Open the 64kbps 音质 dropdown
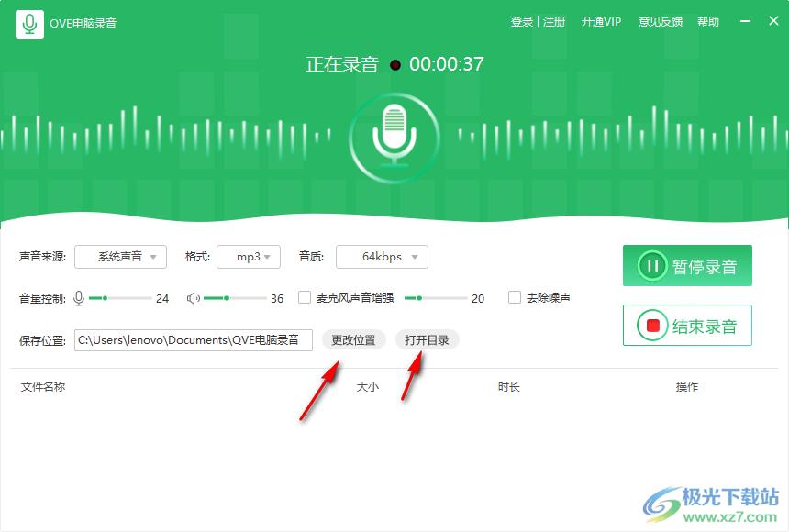 (382, 257)
